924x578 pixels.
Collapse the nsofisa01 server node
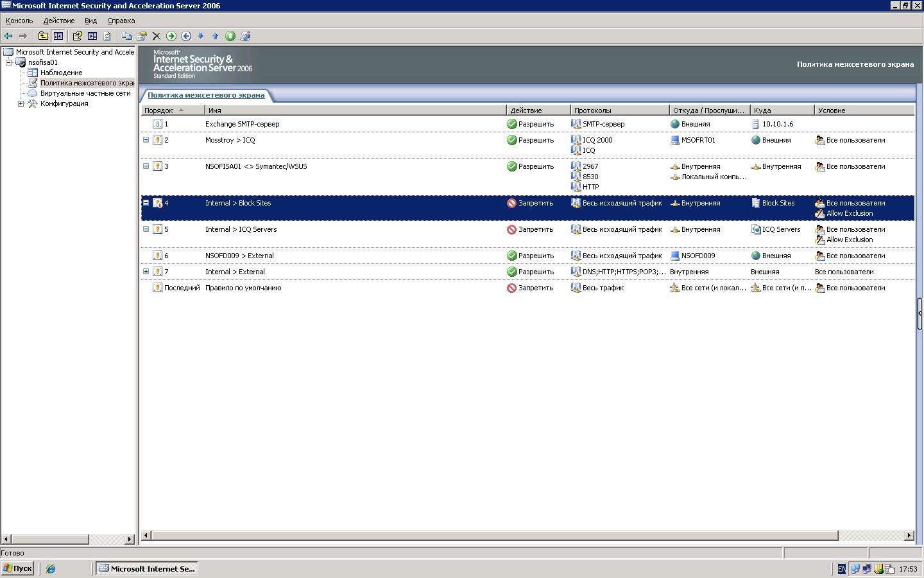click(9, 62)
